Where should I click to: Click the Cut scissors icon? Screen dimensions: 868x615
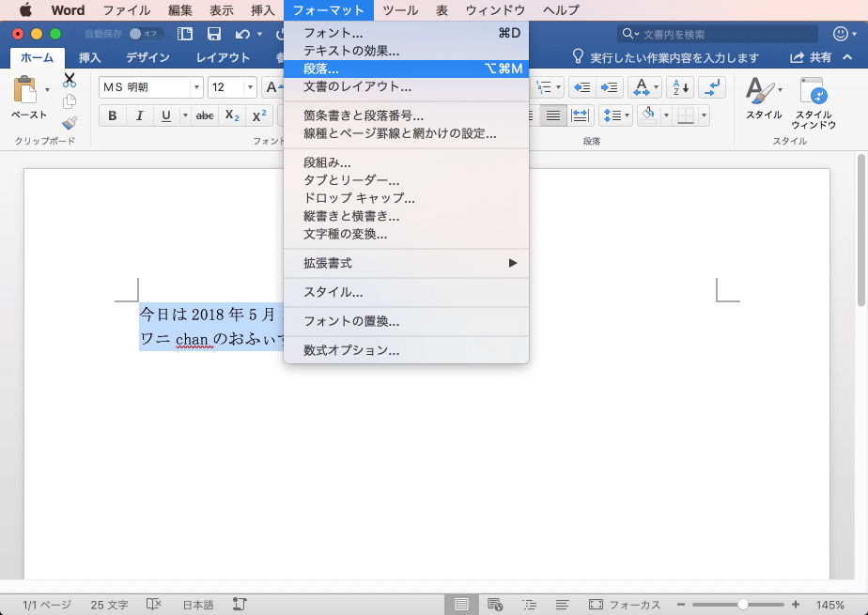click(x=70, y=81)
